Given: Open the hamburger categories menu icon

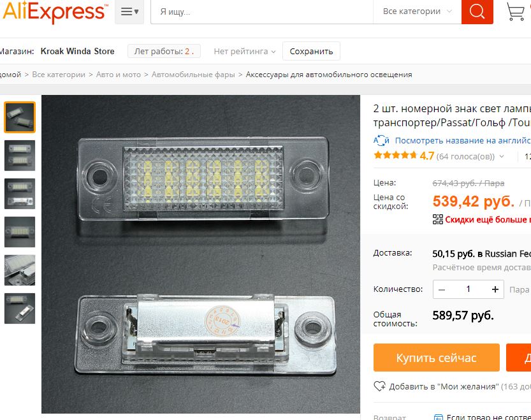Looking at the screenshot, I should [129, 12].
